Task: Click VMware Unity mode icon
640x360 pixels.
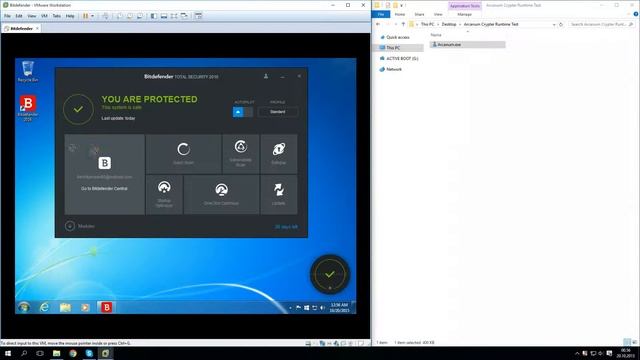Action: coord(184,16)
